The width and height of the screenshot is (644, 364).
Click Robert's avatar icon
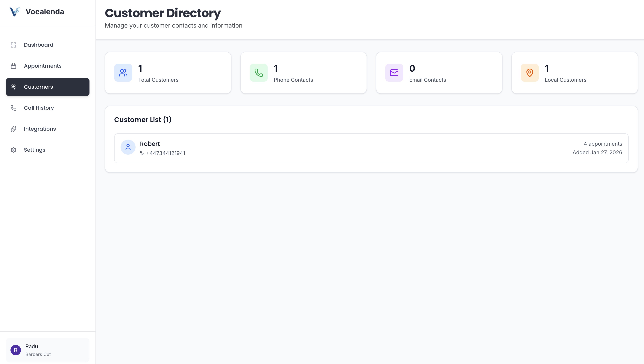point(128,147)
